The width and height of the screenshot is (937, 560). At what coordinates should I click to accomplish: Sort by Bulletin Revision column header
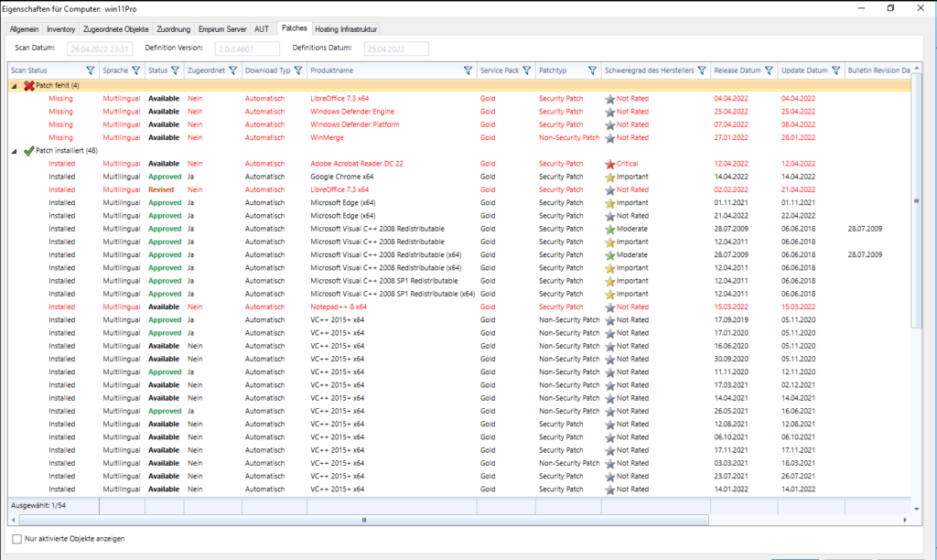pos(879,70)
